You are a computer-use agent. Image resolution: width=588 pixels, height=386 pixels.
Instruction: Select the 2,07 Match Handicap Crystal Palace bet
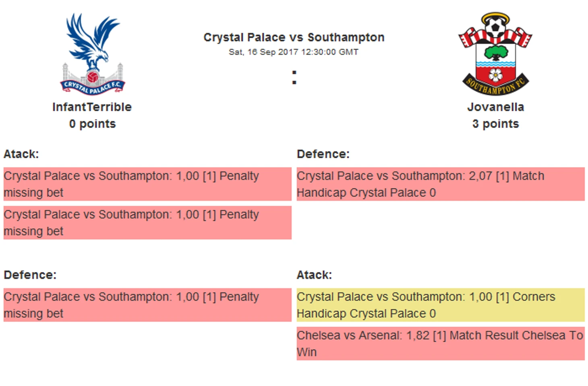[441, 184]
